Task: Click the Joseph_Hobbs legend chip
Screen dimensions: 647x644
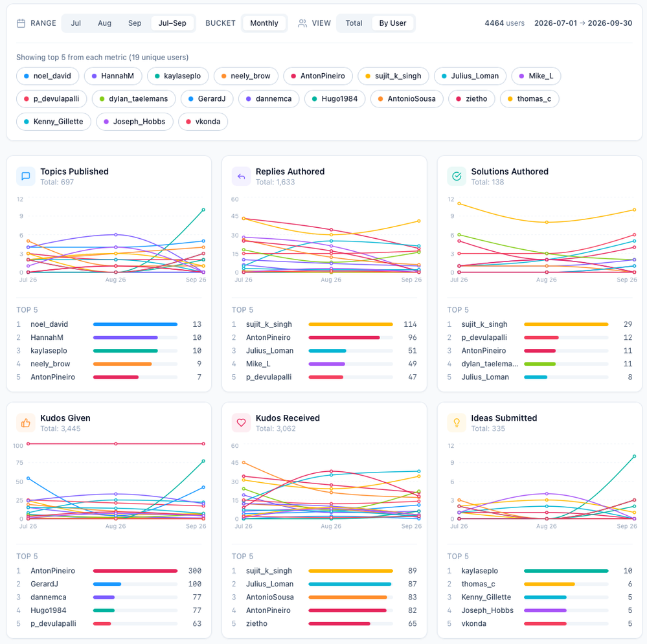Action: 135,122
